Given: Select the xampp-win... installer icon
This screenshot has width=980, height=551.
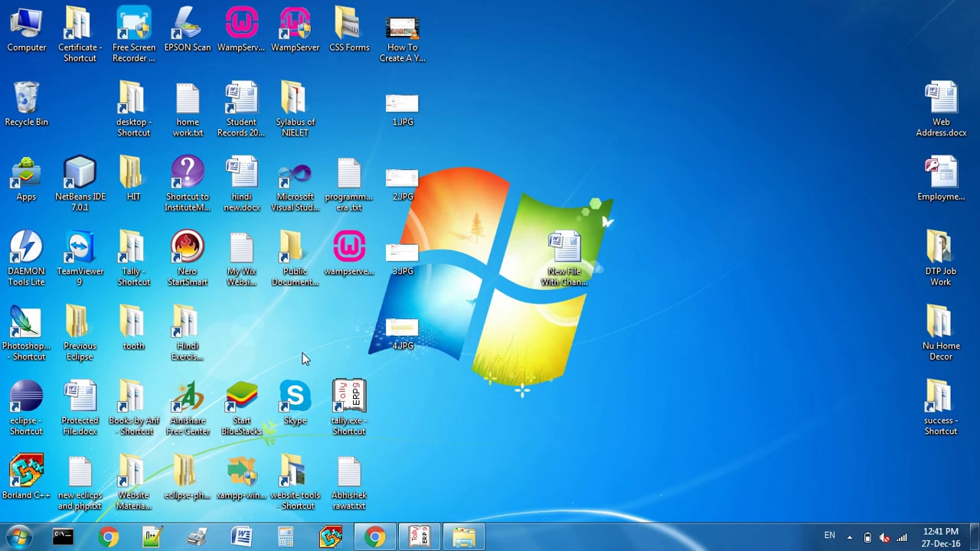Looking at the screenshot, I should (x=241, y=478).
